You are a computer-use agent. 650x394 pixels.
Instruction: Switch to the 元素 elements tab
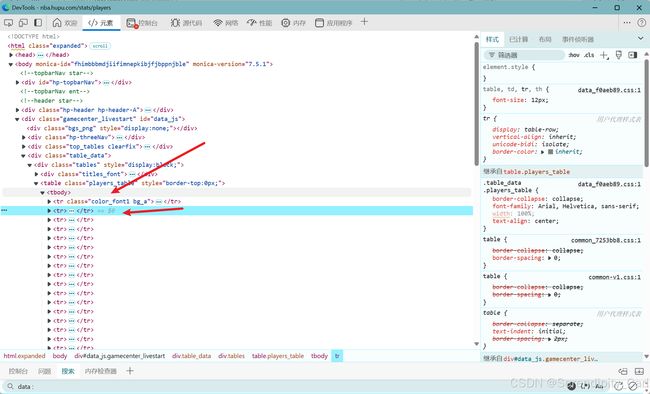101,23
